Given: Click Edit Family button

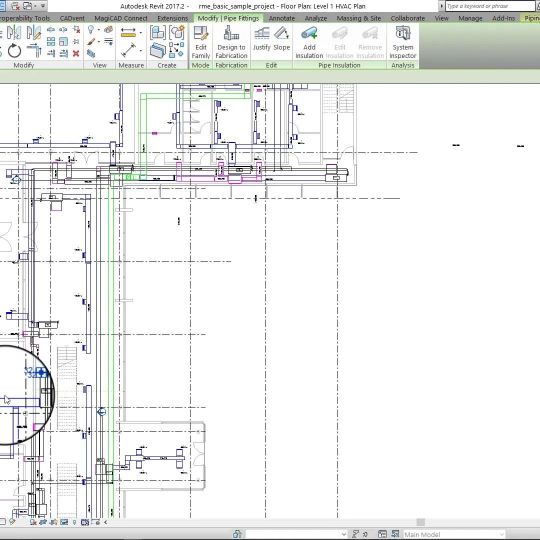Looking at the screenshot, I should coord(201,42).
